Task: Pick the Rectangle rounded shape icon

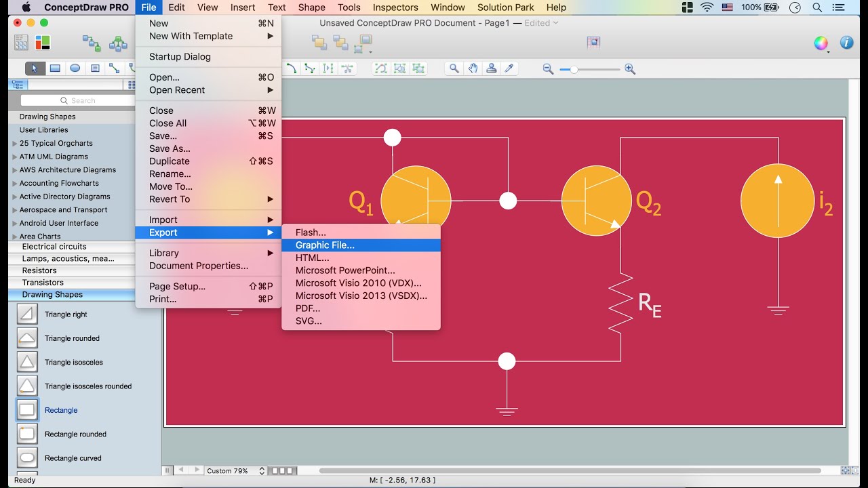Action: click(27, 434)
